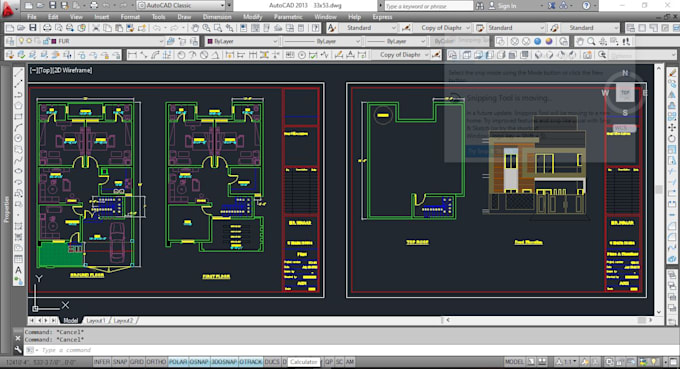The height and width of the screenshot is (369, 680).
Task: Open the lineweight ByLayer dropdown
Action: click(396, 41)
